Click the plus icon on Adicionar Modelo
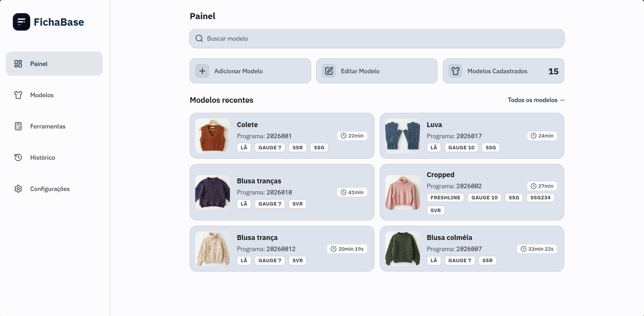The width and height of the screenshot is (644, 316). (x=202, y=71)
